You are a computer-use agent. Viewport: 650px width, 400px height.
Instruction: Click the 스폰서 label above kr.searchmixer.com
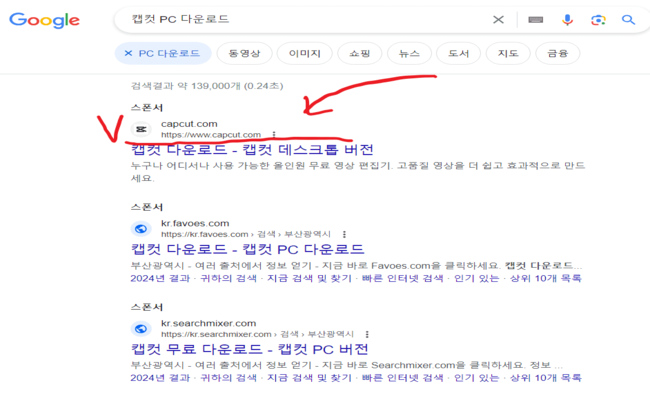[147, 307]
